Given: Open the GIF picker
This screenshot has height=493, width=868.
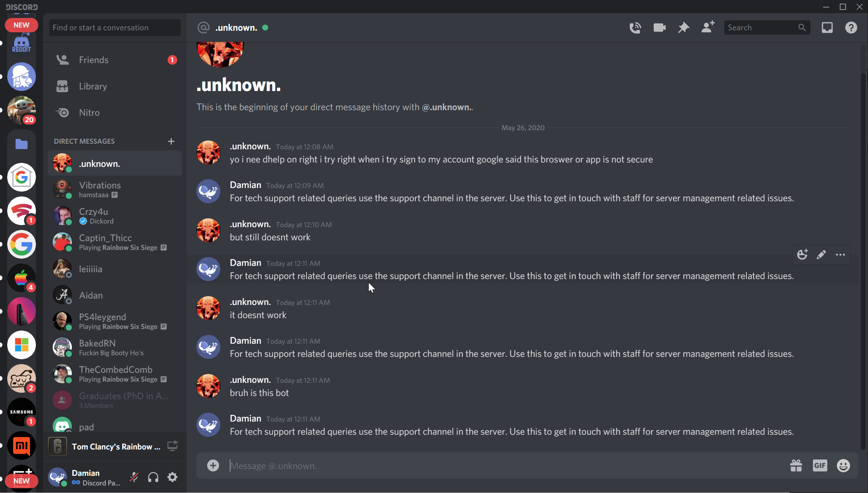Looking at the screenshot, I should 820,465.
